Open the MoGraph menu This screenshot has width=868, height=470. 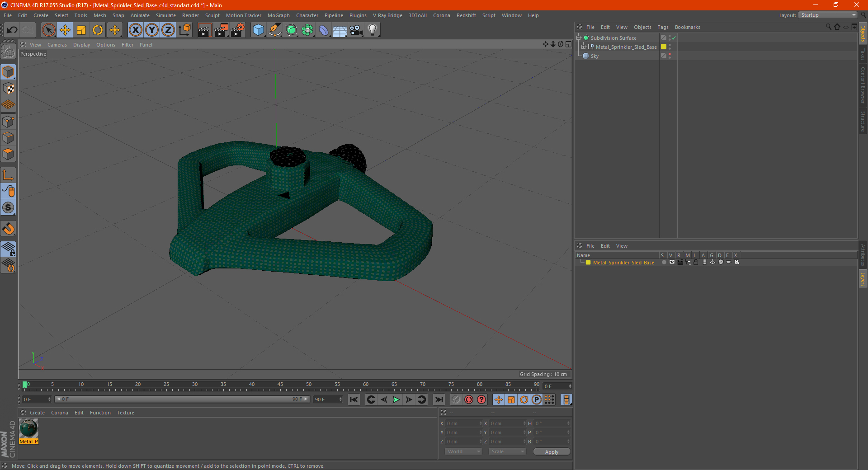[278, 15]
